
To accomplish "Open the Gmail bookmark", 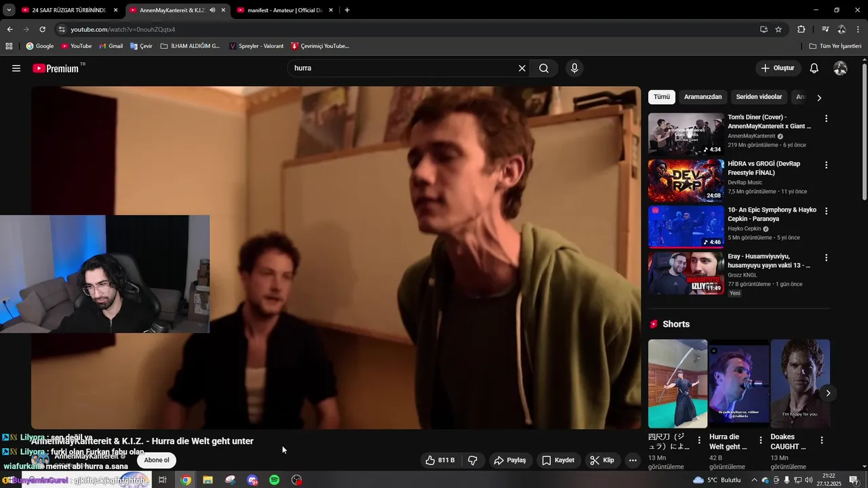I will click(111, 46).
